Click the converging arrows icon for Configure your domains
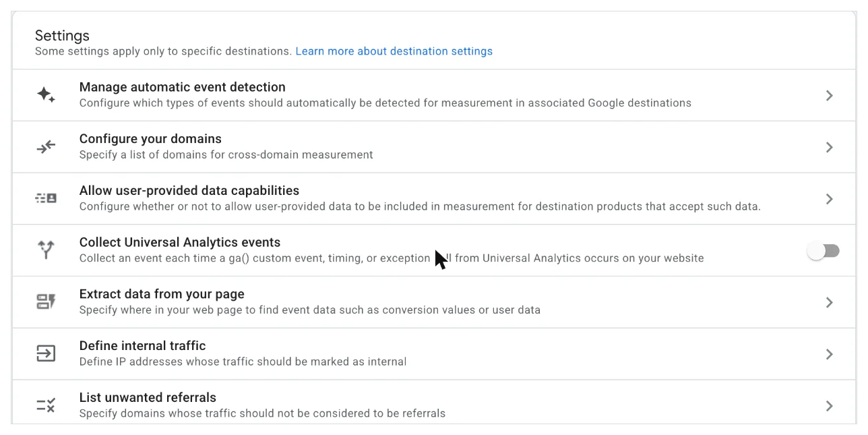Image resolution: width=868 pixels, height=435 pixels. point(46,147)
